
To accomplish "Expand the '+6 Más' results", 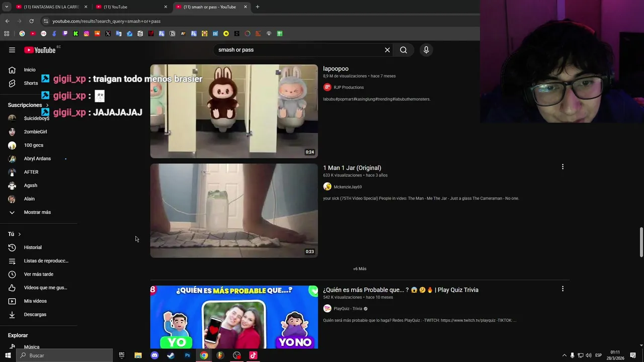I will coord(360,269).
